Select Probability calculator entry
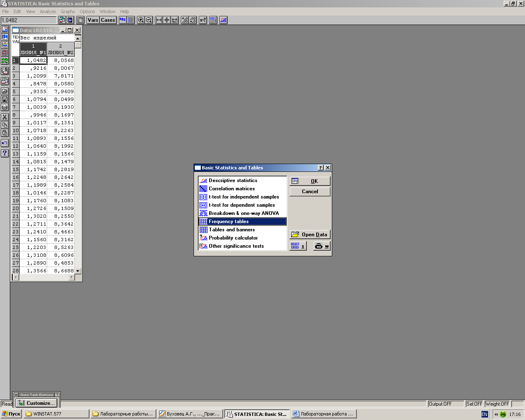Screen dimensions: 525x420 pos(242,238)
